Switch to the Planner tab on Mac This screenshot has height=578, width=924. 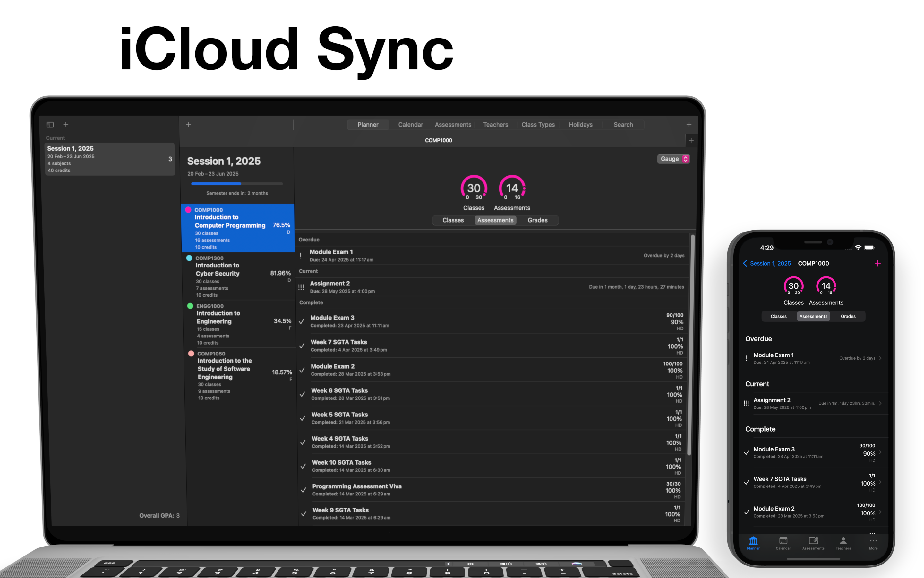(368, 125)
